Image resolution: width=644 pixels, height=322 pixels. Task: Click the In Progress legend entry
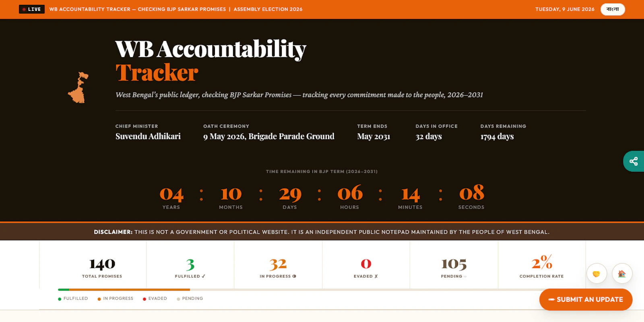[115, 299]
